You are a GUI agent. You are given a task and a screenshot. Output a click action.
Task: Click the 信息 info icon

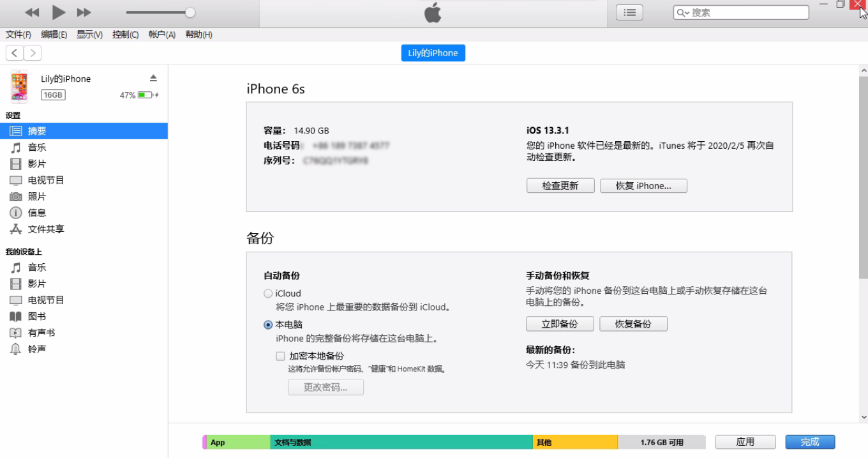point(16,213)
